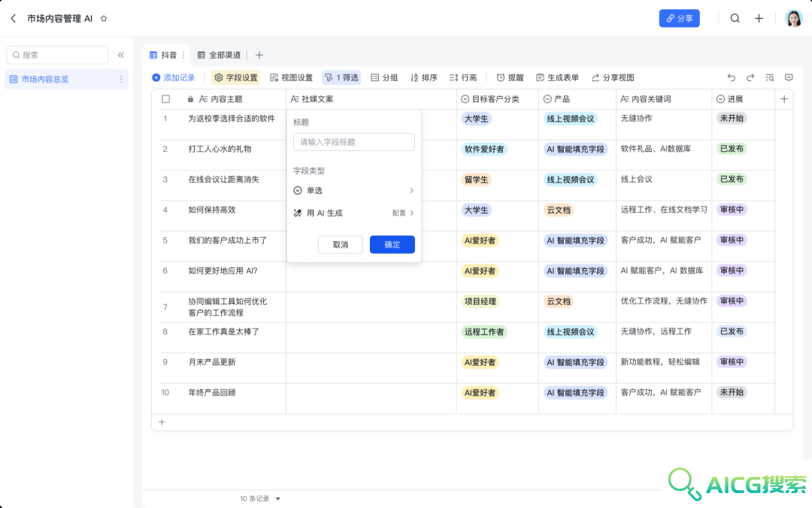Click the find-in-table search icon

point(770,77)
